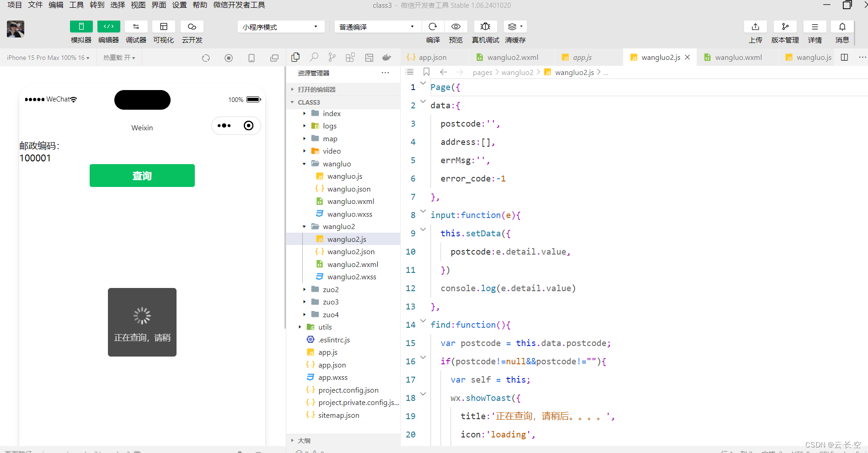
Task: Switch to the app.json tab
Action: [x=432, y=57]
